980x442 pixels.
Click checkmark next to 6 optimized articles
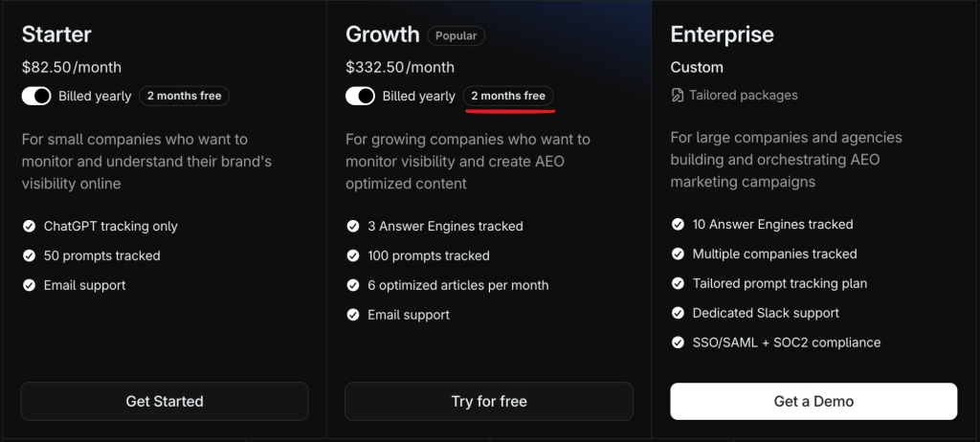352,285
